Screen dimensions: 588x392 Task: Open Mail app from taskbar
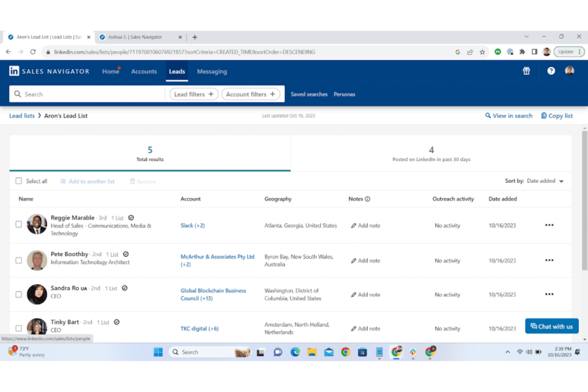(x=329, y=352)
